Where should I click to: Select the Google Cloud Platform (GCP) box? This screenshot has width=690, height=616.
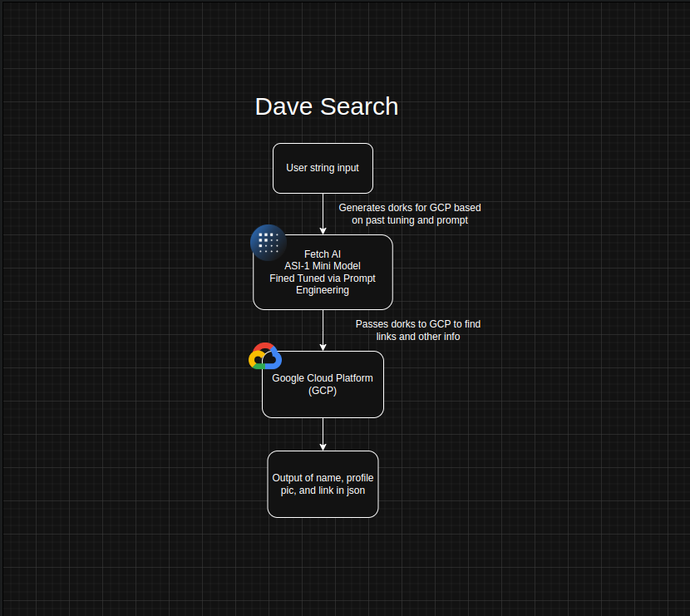(x=323, y=385)
